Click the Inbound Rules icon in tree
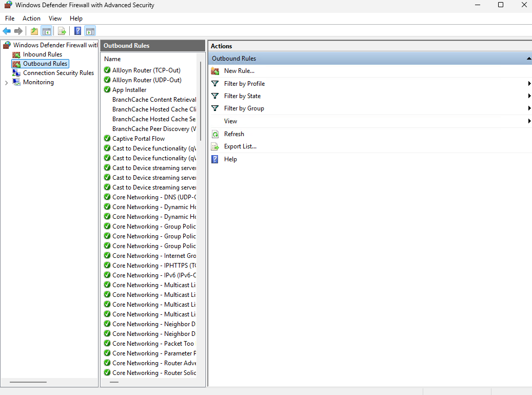Screen dimensions: 532x395 coord(16,54)
